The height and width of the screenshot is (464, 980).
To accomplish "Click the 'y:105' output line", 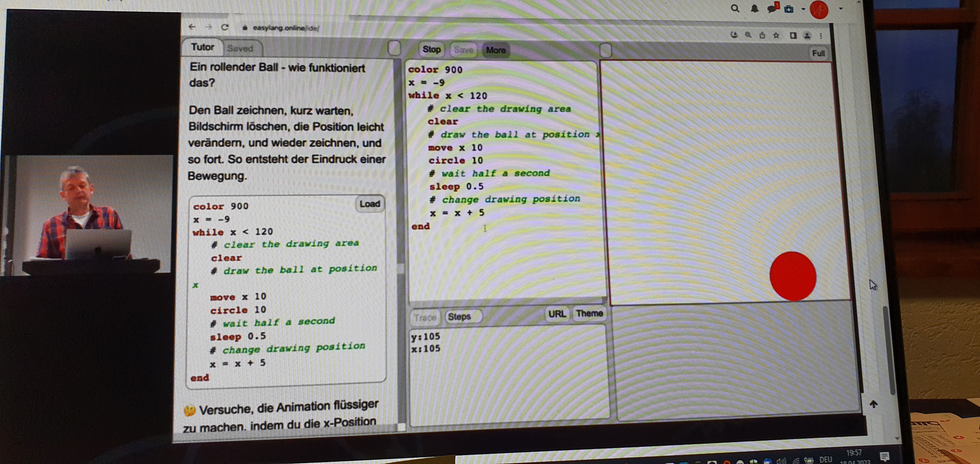I will [x=425, y=337].
